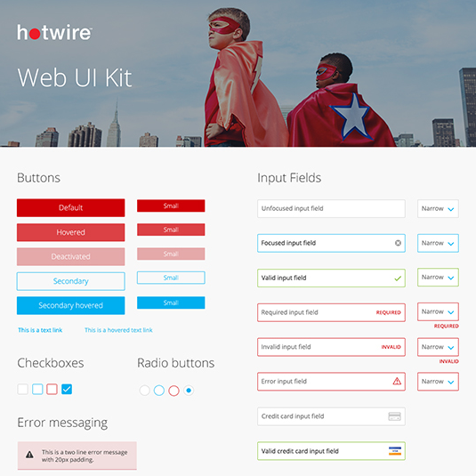Click the Valid credit card input field
Viewport: 476px width, 476px height.
click(331, 451)
